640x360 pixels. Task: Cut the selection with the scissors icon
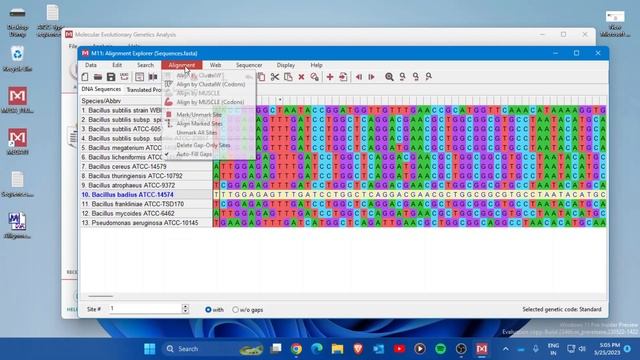tap(275, 77)
